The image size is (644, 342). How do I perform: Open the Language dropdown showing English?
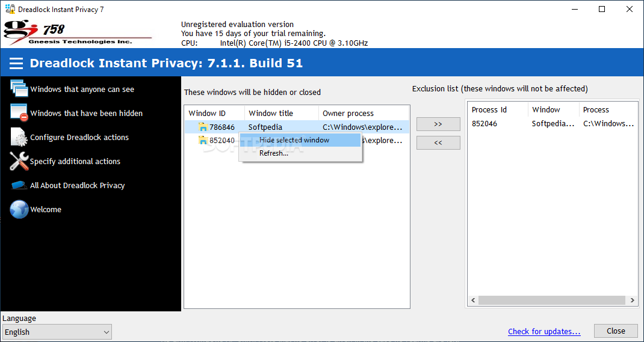click(57, 332)
